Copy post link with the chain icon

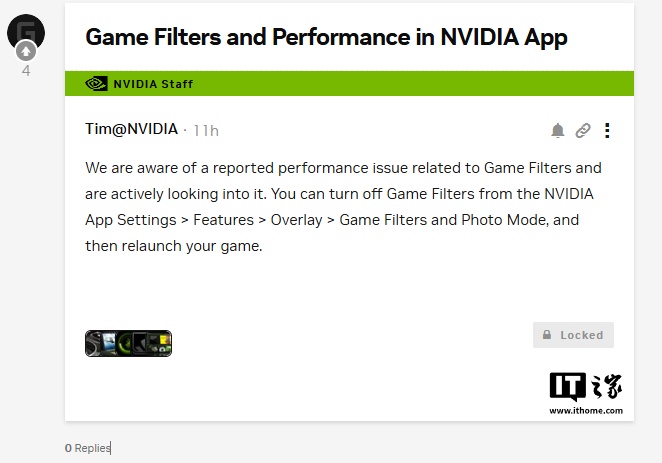pyautogui.click(x=583, y=130)
